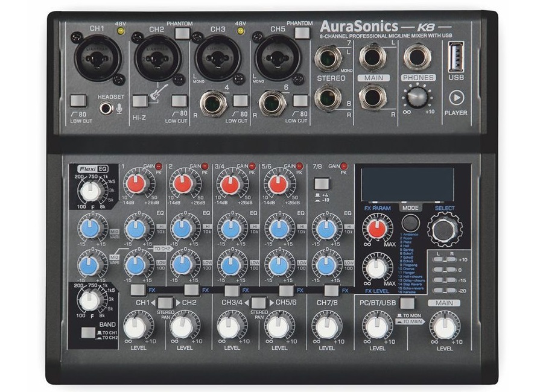Click the HEADSET mini jack input
This screenshot has width=543, height=392.
107,109
